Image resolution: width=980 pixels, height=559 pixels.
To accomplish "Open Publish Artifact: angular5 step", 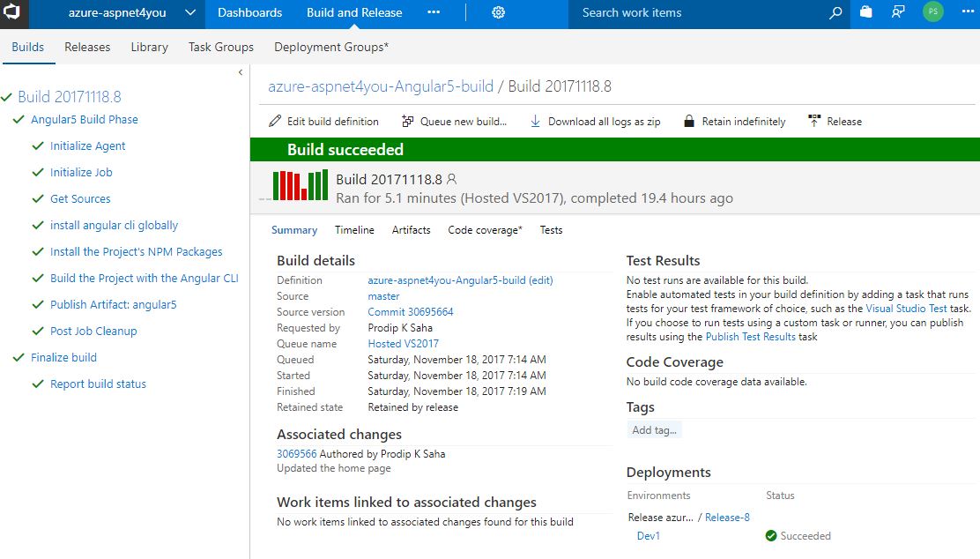I will [113, 304].
